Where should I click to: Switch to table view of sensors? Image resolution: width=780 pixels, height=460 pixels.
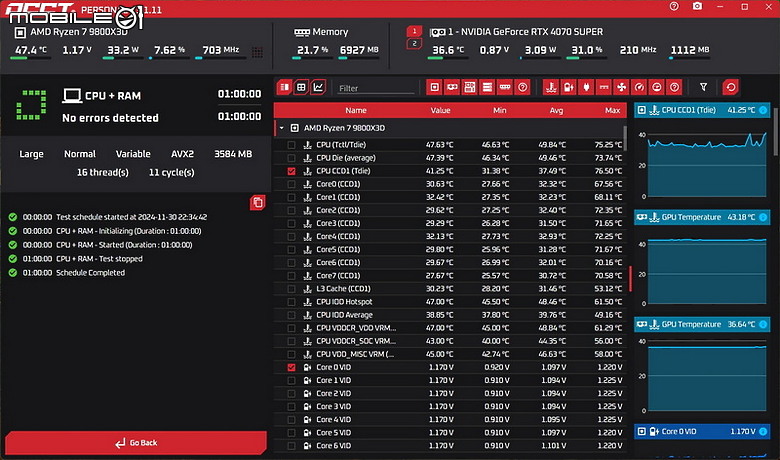(284, 88)
